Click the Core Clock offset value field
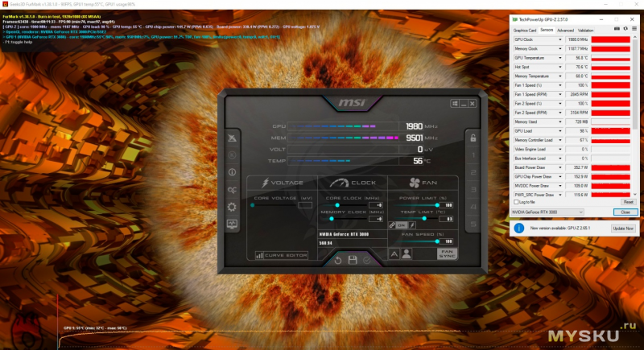The width and height of the screenshot is (644, 350). tap(376, 205)
